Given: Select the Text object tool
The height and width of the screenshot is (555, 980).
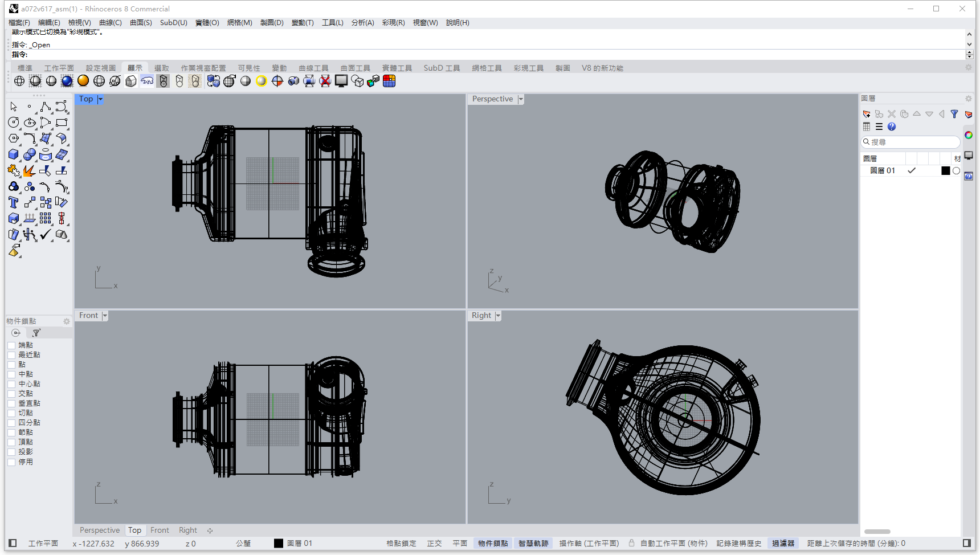Looking at the screenshot, I should 14,203.
